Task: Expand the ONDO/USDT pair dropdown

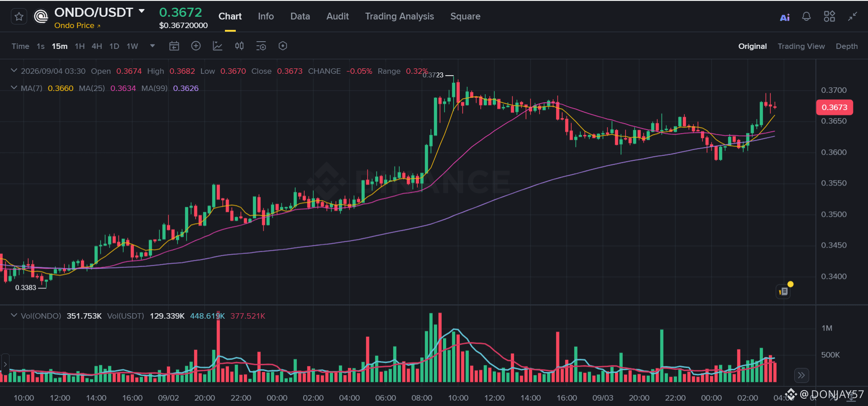Action: pyautogui.click(x=142, y=11)
